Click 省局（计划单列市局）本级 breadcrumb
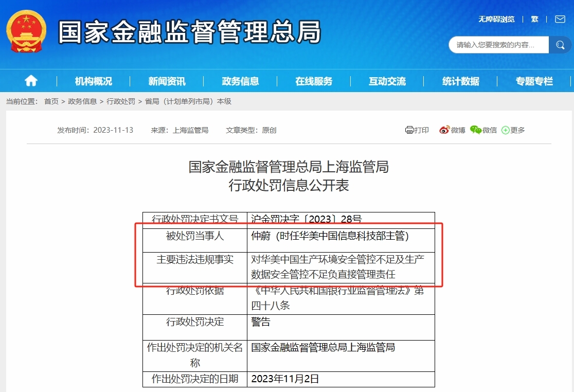Image resolution: width=574 pixels, height=392 pixels. (x=188, y=101)
